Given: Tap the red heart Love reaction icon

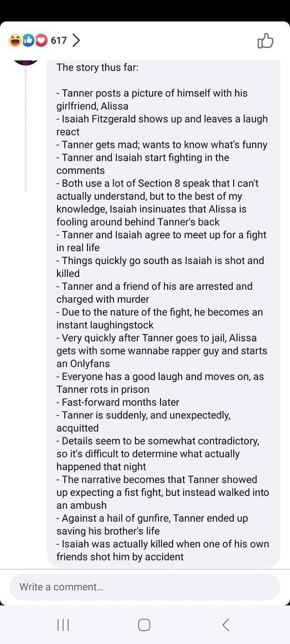Looking at the screenshot, I should click(41, 41).
